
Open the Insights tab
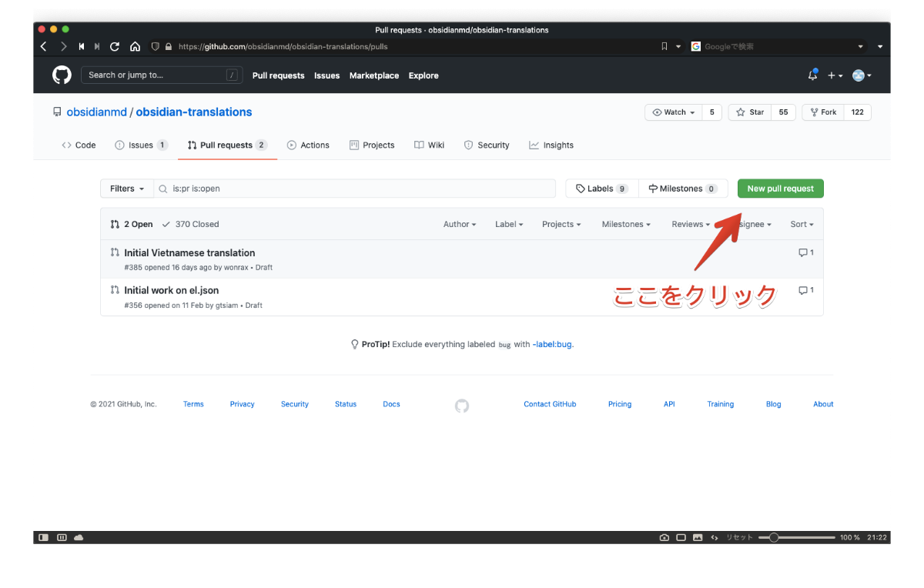tap(551, 145)
